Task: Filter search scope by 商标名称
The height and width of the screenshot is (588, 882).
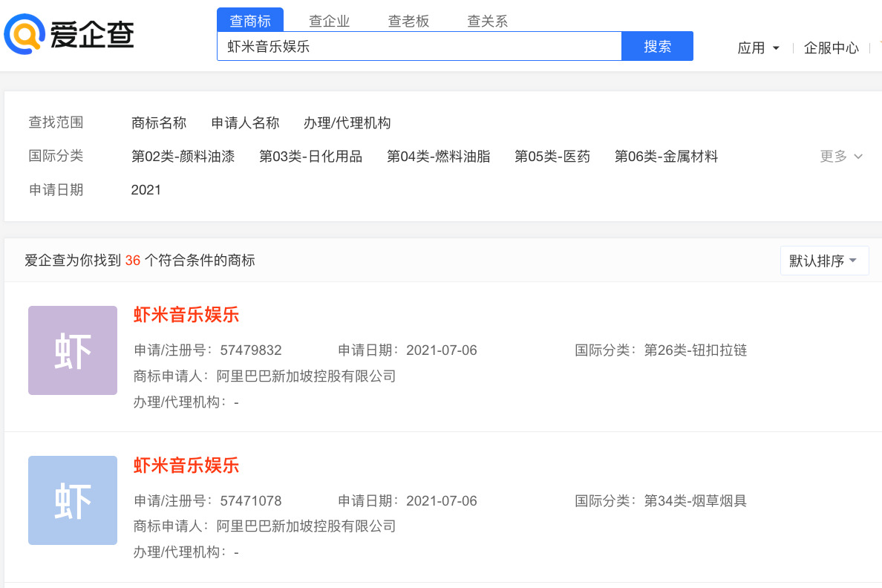Action: [x=159, y=122]
